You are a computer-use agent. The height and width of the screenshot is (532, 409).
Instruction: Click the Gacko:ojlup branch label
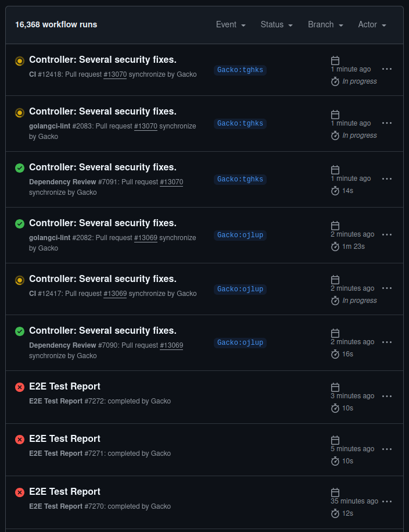point(240,235)
